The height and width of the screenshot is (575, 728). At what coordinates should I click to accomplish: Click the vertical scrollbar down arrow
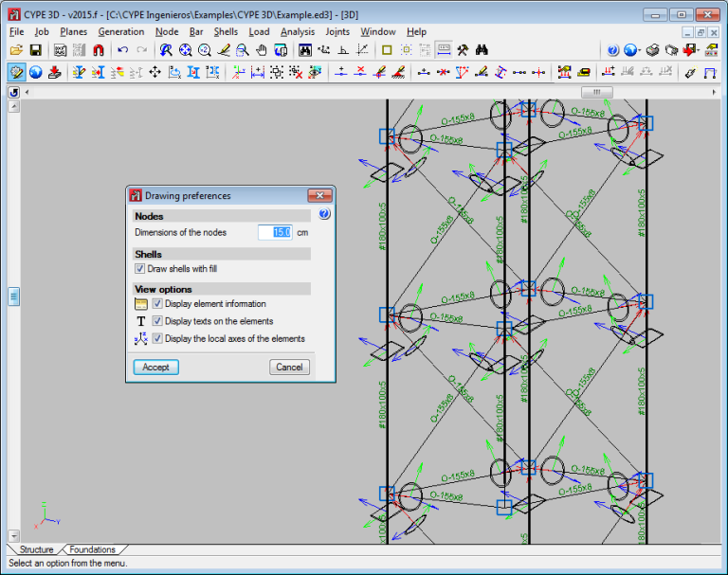coord(14,535)
